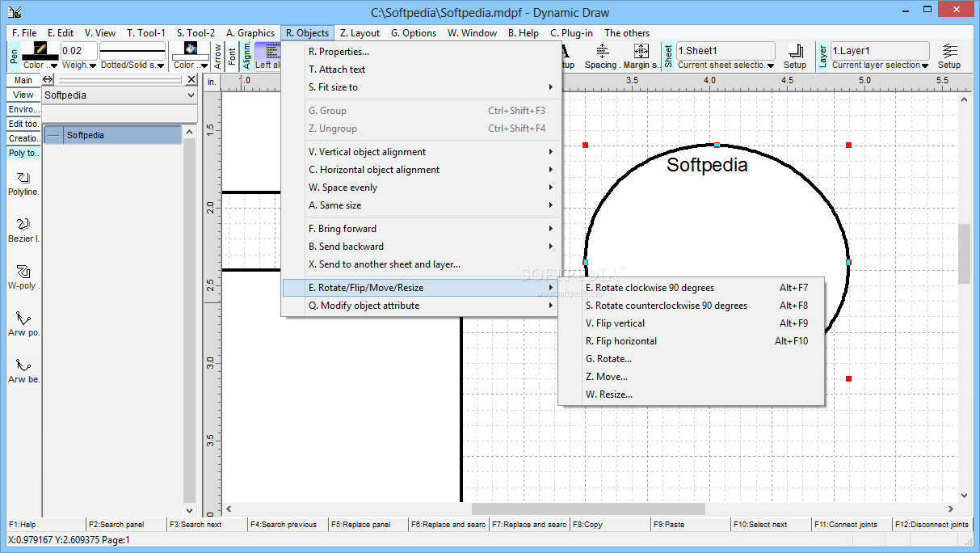
Task: Toggle the Sheet toolbar section
Action: coord(668,56)
